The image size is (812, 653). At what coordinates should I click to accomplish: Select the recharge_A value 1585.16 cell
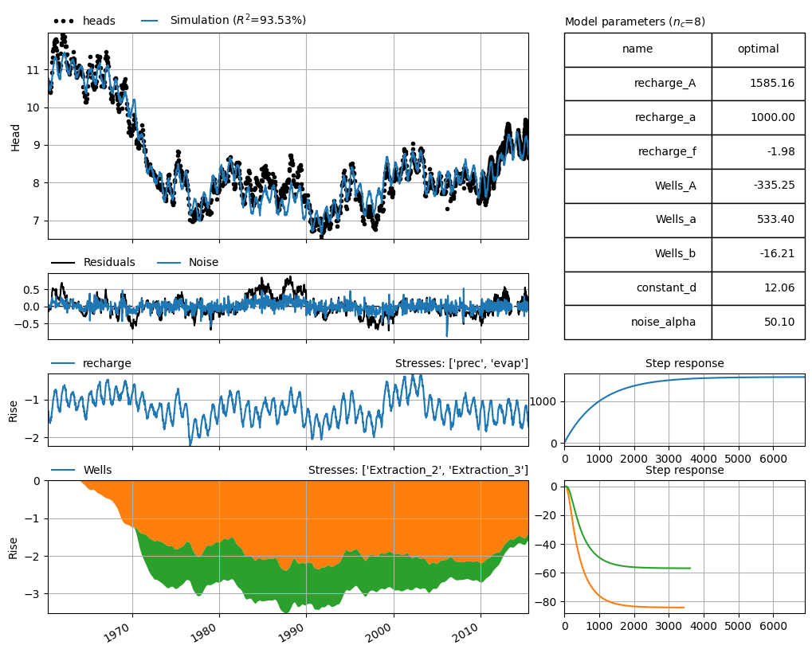tap(758, 84)
